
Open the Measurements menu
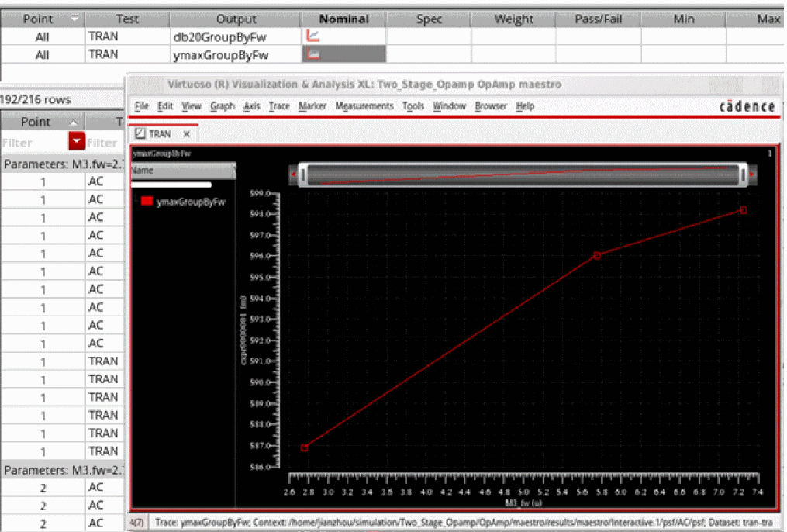tap(364, 106)
